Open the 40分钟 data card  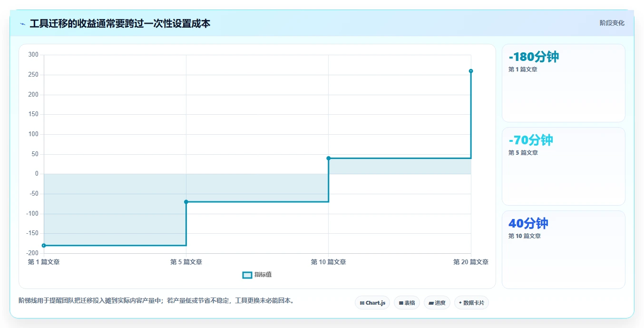(x=563, y=249)
